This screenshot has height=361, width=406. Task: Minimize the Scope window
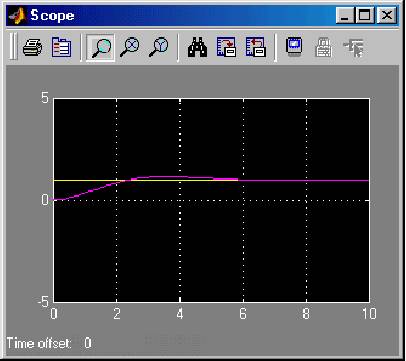tap(345, 15)
